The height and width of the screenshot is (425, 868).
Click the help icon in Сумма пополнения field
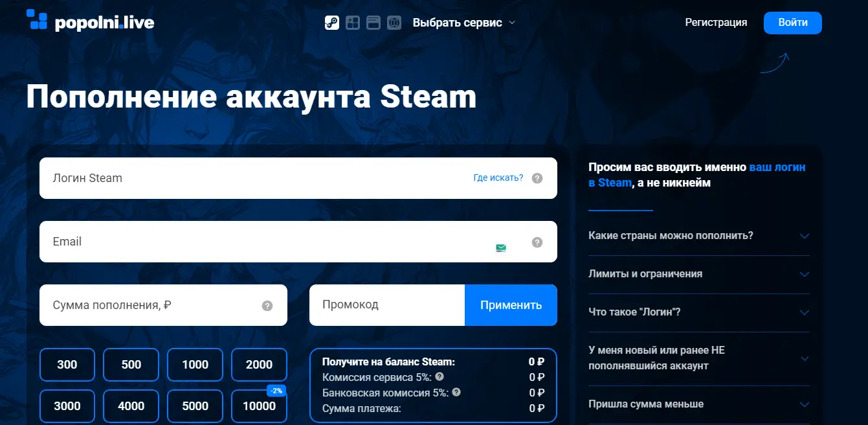267,306
